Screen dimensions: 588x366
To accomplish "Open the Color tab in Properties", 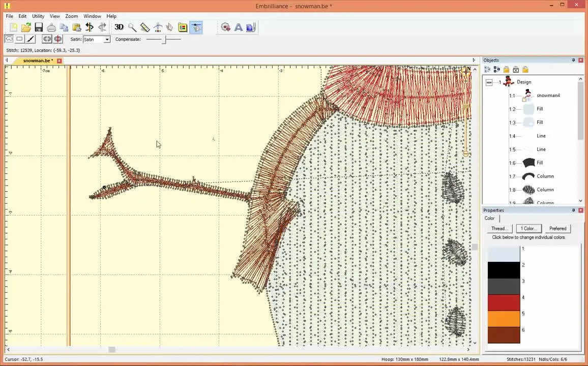I will coord(489,218).
